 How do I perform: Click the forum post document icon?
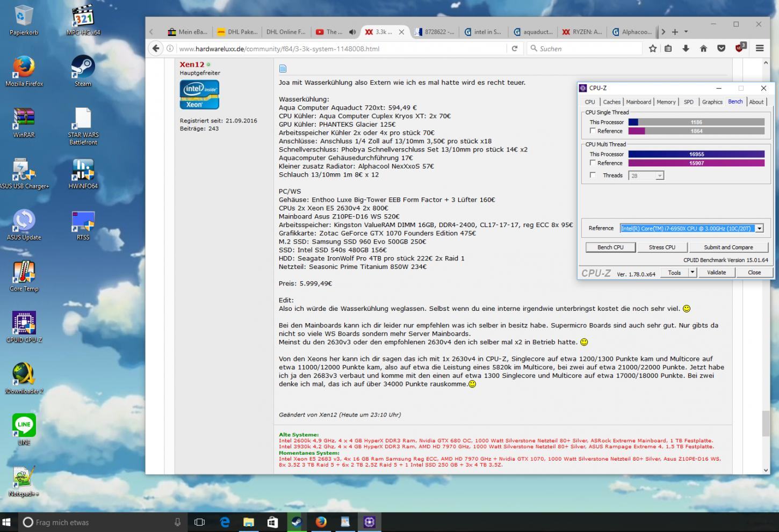283,68
